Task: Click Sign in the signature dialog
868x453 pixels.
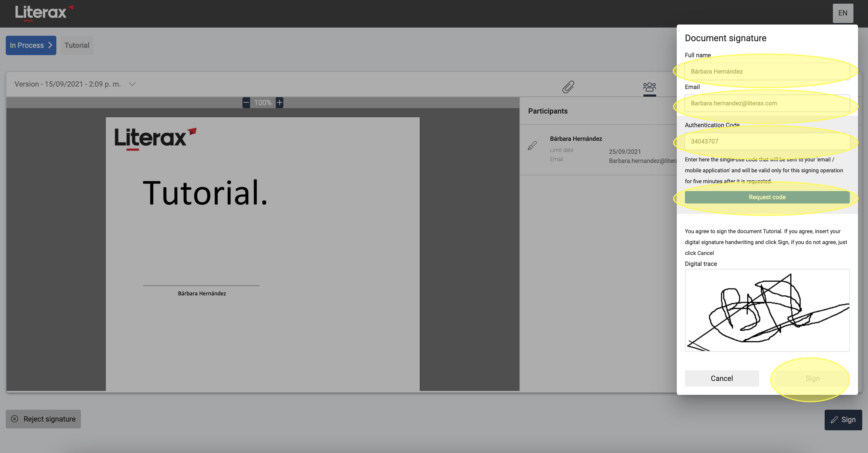Action: (x=812, y=378)
